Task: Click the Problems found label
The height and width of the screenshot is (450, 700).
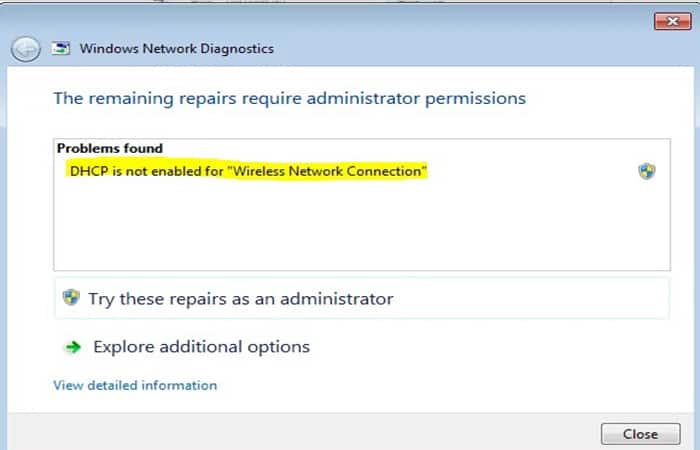Action: 109,148
